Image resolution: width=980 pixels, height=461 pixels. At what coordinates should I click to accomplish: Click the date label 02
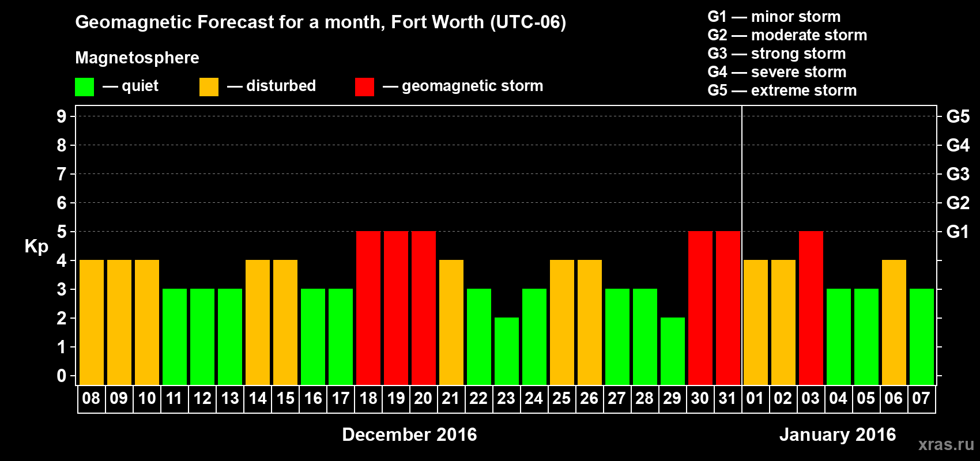pos(783,398)
